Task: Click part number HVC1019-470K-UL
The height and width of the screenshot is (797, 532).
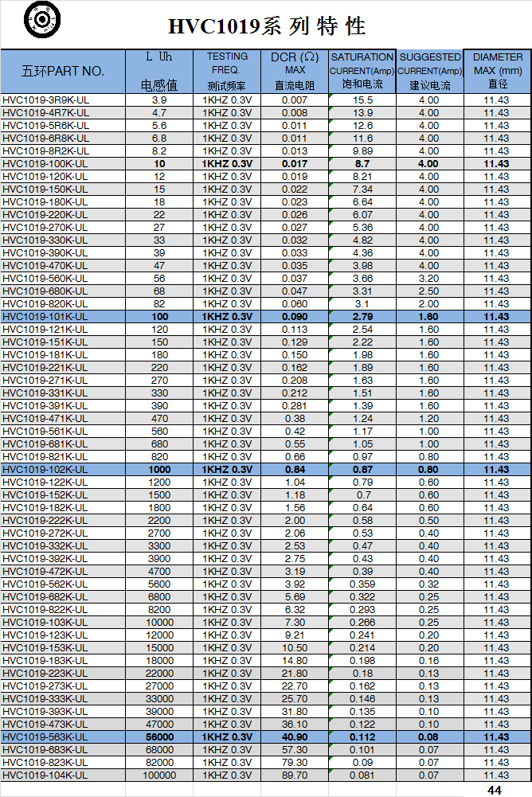Action: tap(45, 266)
